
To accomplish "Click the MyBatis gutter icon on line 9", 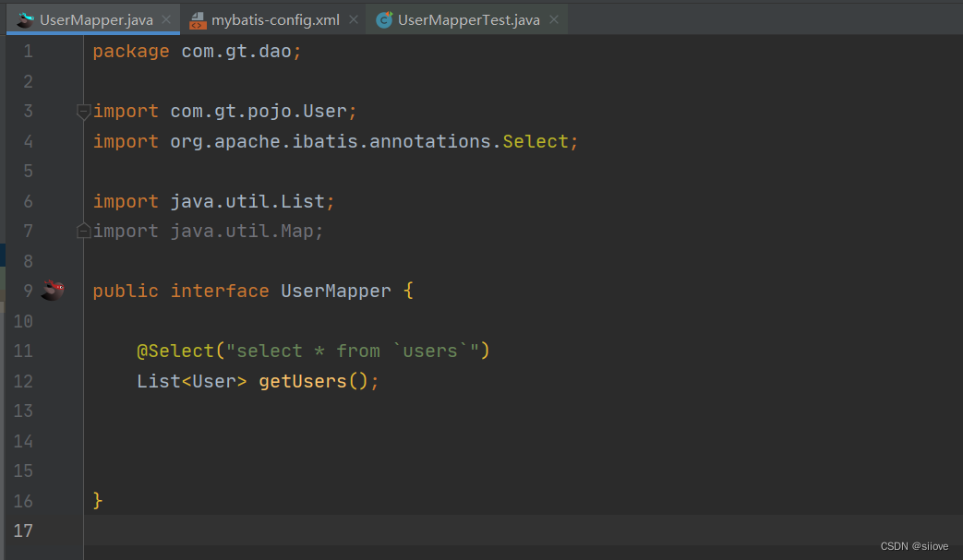I will tap(54, 292).
